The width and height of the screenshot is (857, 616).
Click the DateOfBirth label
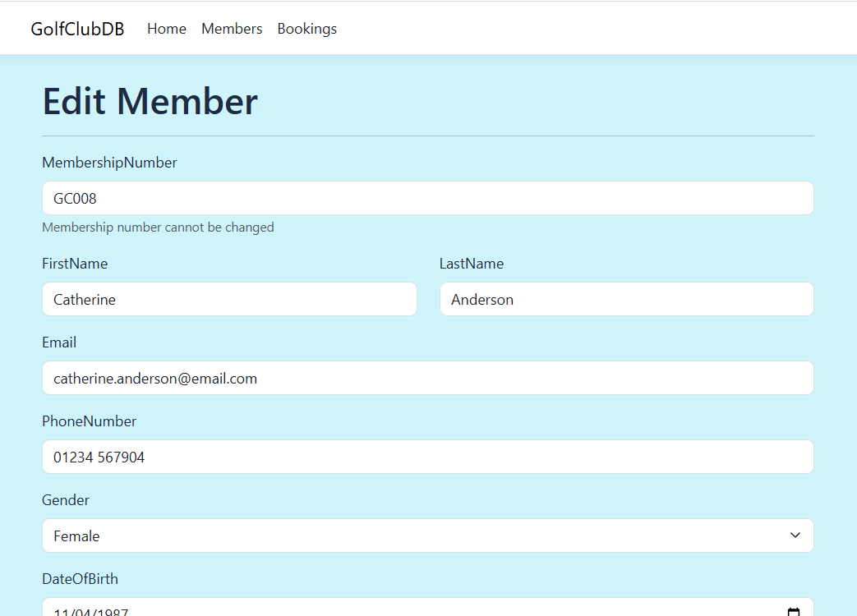tap(80, 579)
